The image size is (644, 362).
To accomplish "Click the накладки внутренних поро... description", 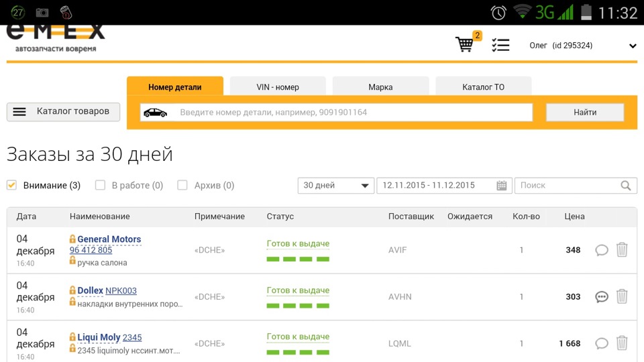I will click(x=129, y=304).
